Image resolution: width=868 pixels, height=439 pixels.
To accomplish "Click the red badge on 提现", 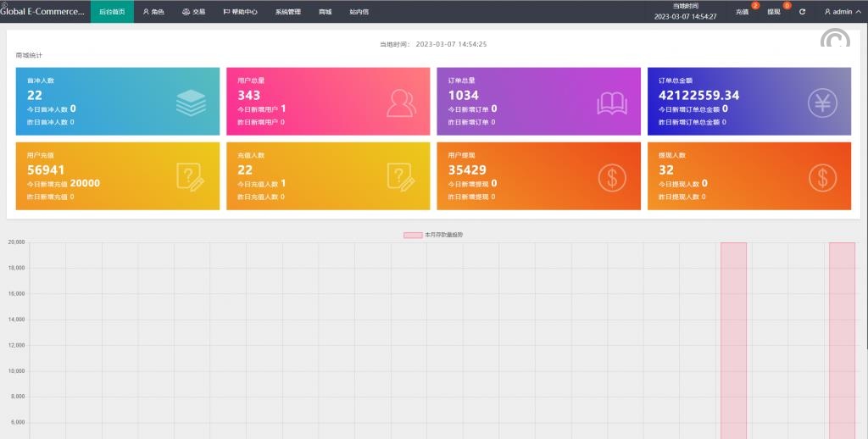I will 787,6.
